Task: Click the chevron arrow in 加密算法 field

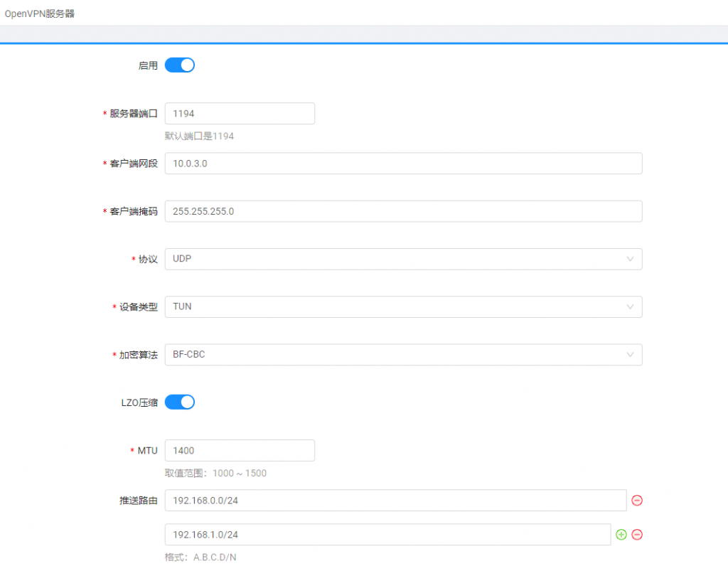Action: pyautogui.click(x=630, y=355)
